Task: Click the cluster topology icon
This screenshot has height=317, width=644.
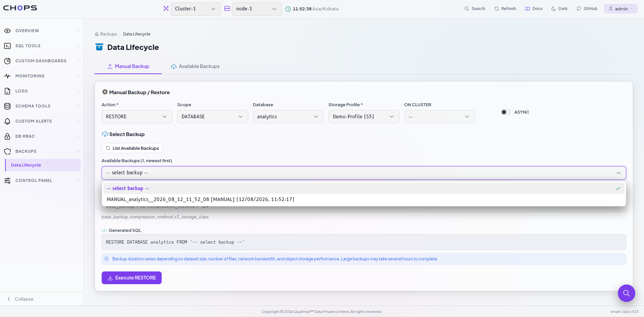Action: coord(166,9)
